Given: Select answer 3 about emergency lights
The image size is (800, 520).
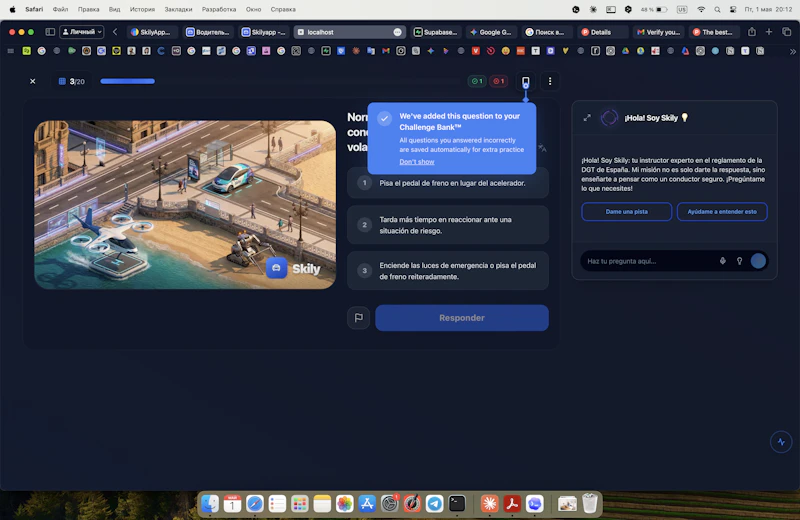Looking at the screenshot, I should click(x=448, y=271).
